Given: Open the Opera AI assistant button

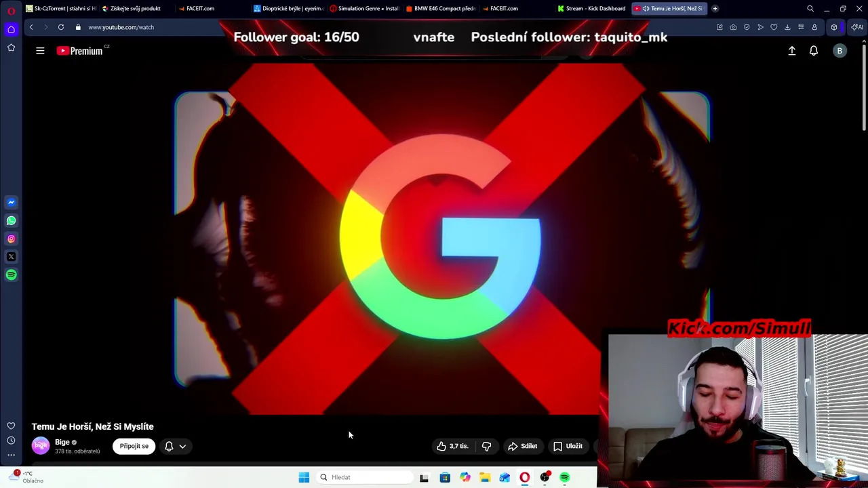Looking at the screenshot, I should click(x=857, y=27).
